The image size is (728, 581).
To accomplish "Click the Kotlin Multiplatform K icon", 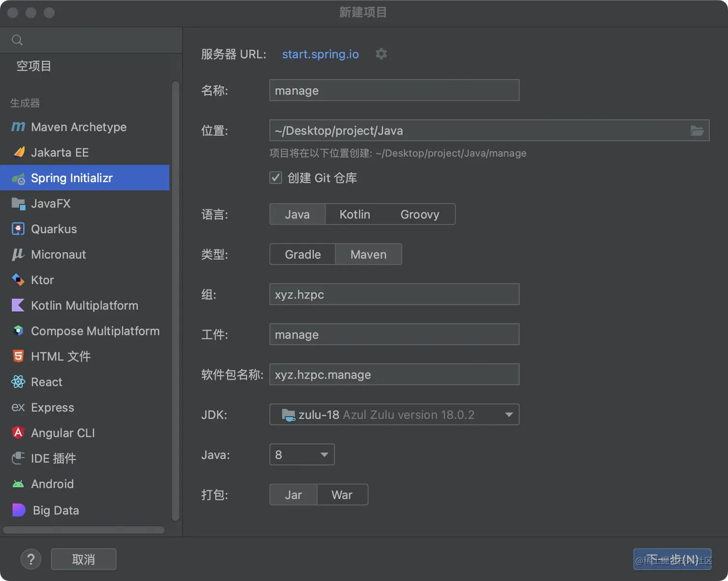I will [x=18, y=305].
